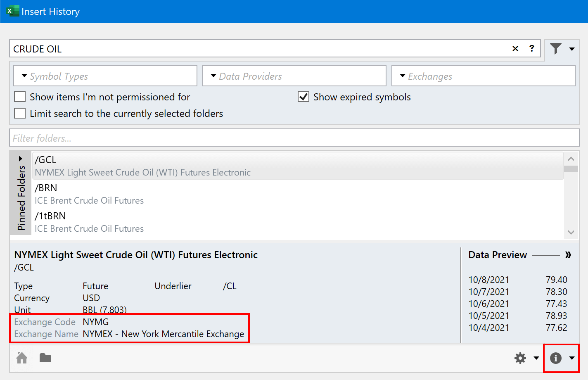Open search help question mark
The width and height of the screenshot is (588, 380).
point(532,48)
